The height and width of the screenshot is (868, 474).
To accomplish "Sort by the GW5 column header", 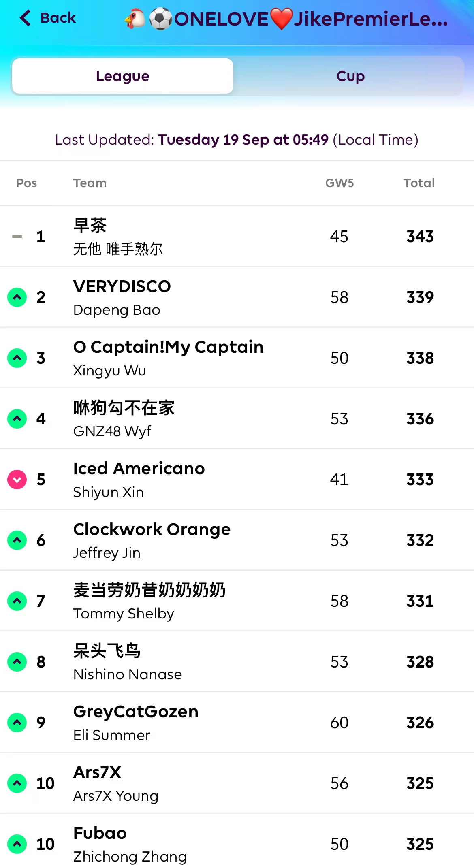I will tap(339, 183).
